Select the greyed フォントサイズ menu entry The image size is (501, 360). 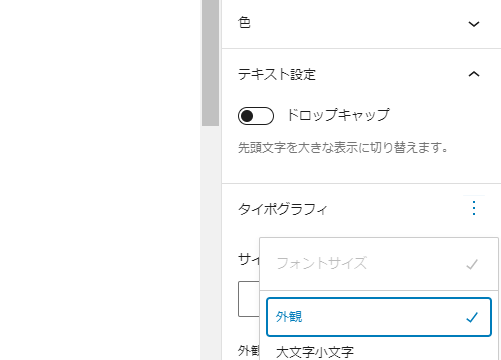(x=379, y=264)
